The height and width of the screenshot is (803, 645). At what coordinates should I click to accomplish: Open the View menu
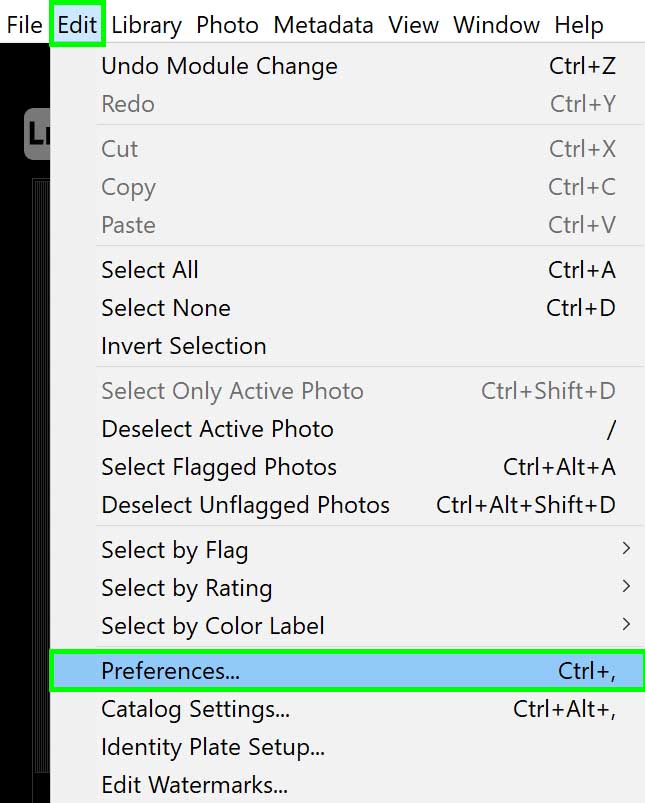pyautogui.click(x=413, y=25)
